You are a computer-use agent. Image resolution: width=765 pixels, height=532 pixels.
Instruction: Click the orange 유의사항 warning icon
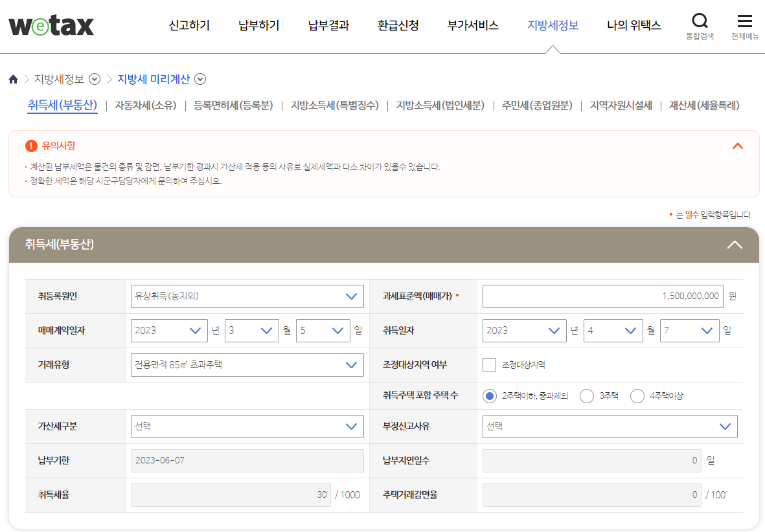pos(31,146)
